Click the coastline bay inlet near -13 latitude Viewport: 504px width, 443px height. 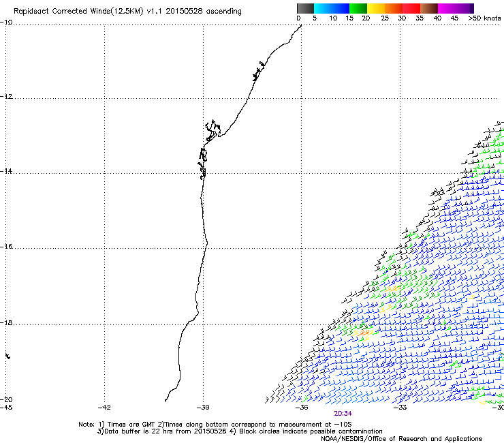tap(212, 131)
